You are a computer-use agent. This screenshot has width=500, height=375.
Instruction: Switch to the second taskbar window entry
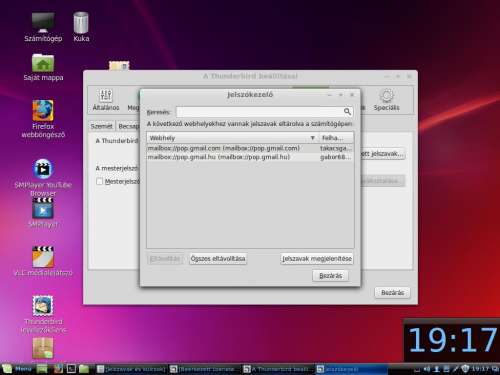click(x=204, y=369)
